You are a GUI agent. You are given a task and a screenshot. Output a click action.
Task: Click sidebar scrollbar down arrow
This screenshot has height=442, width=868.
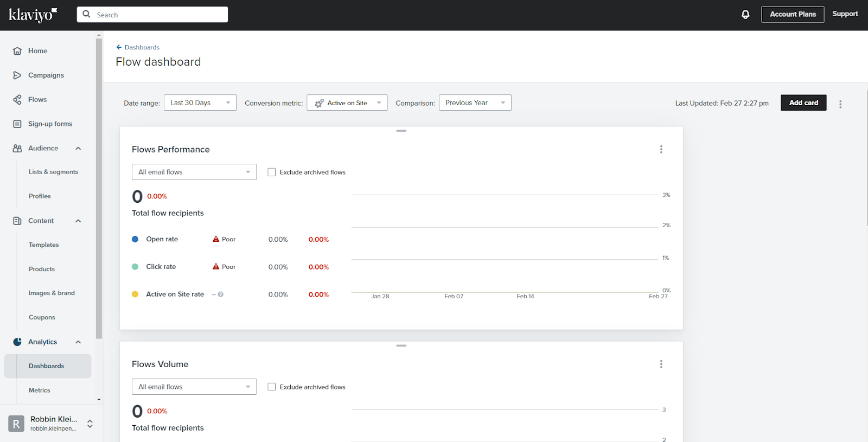tap(99, 400)
